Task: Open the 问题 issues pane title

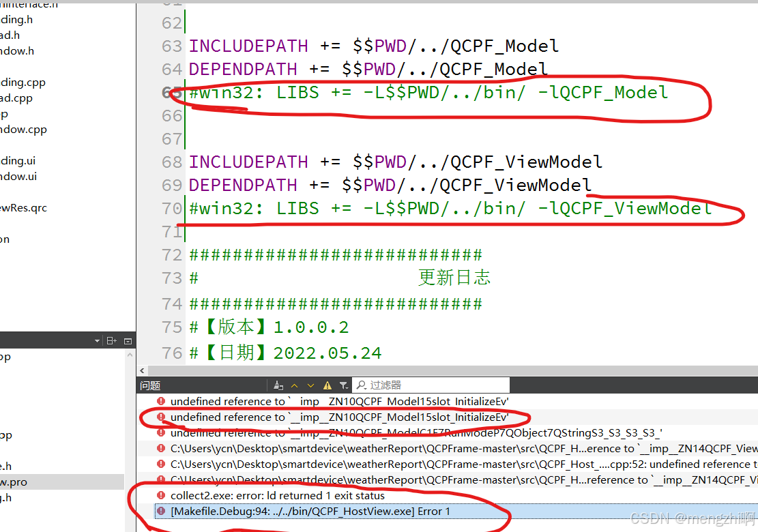Action: [x=150, y=385]
